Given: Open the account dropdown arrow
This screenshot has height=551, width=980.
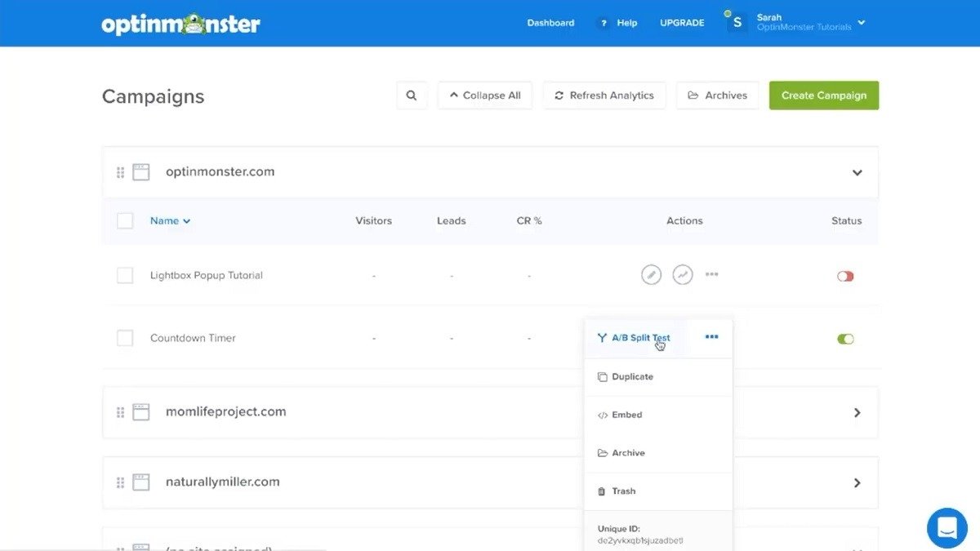Looking at the screenshot, I should tap(862, 23).
